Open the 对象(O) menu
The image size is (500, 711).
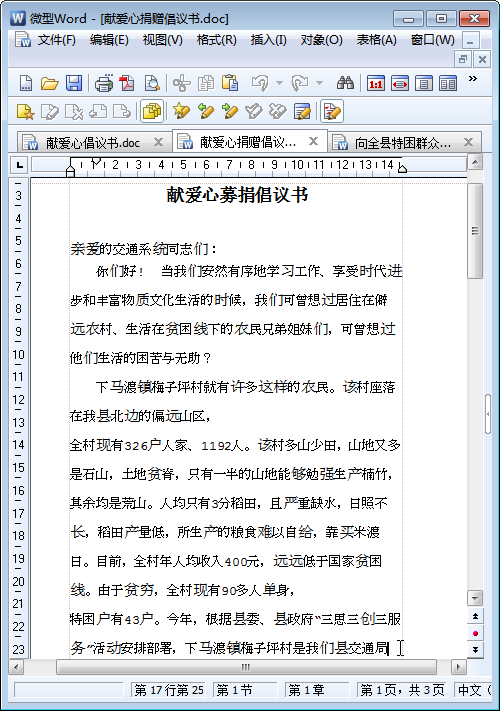coord(321,40)
